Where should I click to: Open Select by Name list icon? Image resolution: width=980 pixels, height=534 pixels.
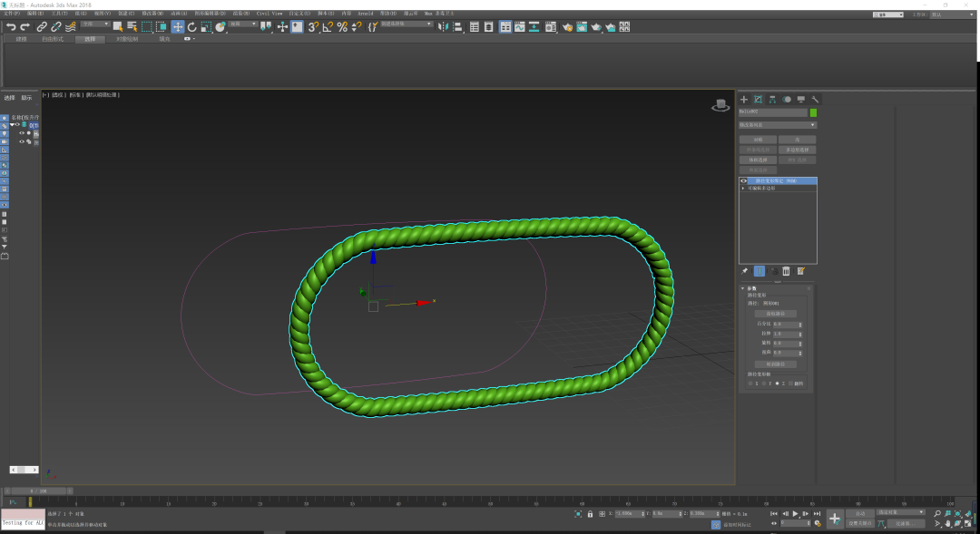(x=132, y=27)
